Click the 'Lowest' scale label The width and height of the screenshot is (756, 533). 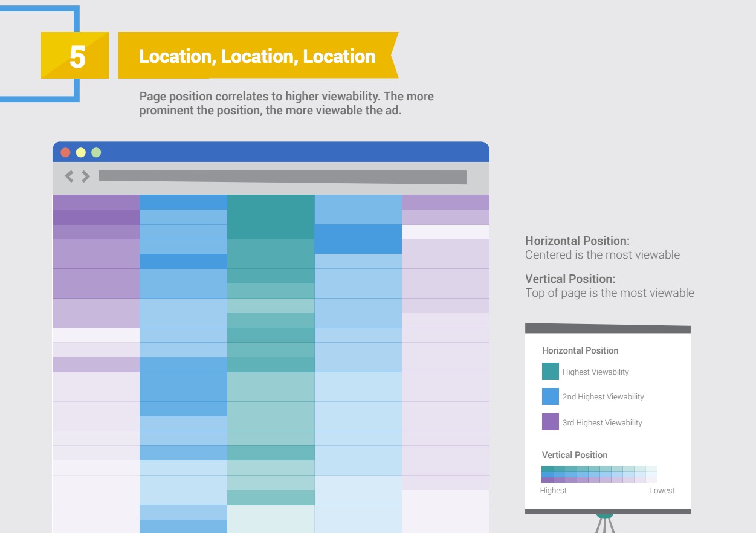[x=662, y=491]
